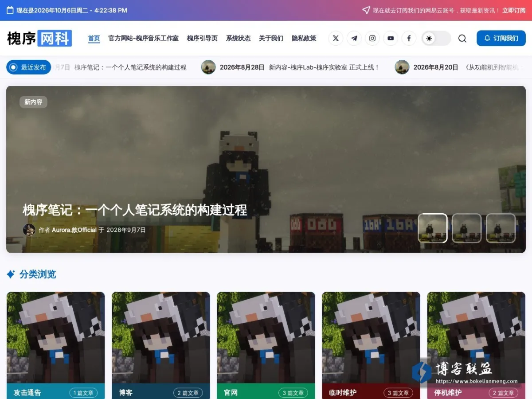Click the 新内容 tag on the hero slide
Viewport: 532px width, 399px height.
click(33, 102)
